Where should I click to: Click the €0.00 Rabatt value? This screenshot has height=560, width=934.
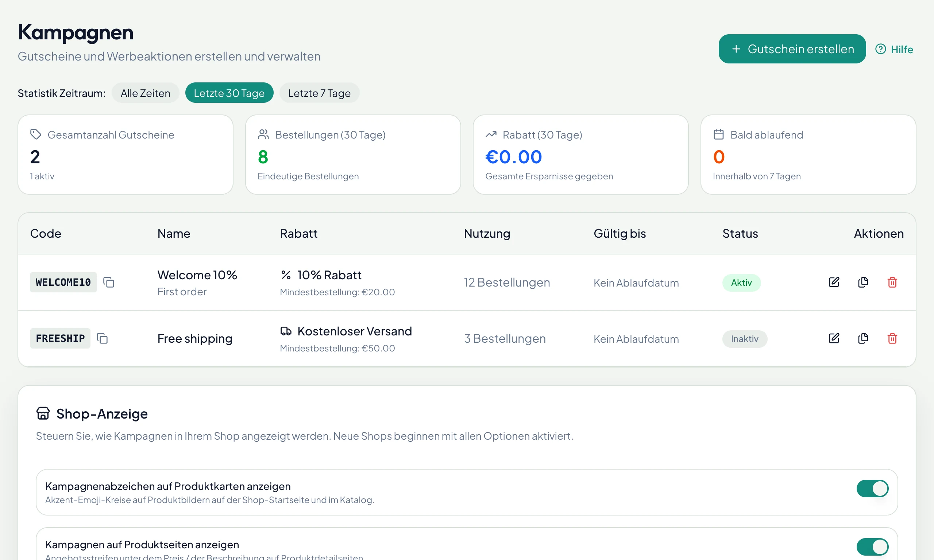coord(513,157)
